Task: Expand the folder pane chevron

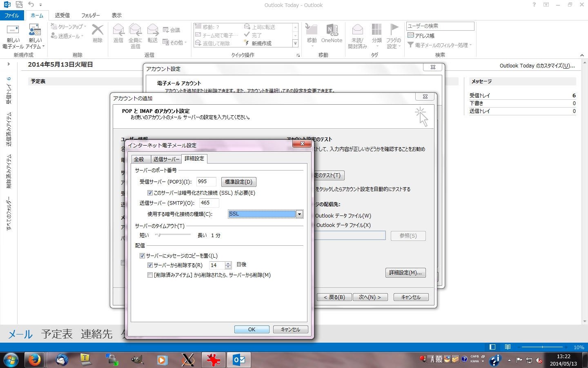Action: coord(8,64)
